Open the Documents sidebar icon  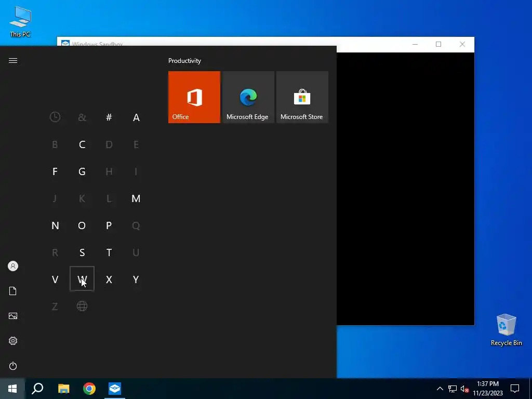click(13, 291)
